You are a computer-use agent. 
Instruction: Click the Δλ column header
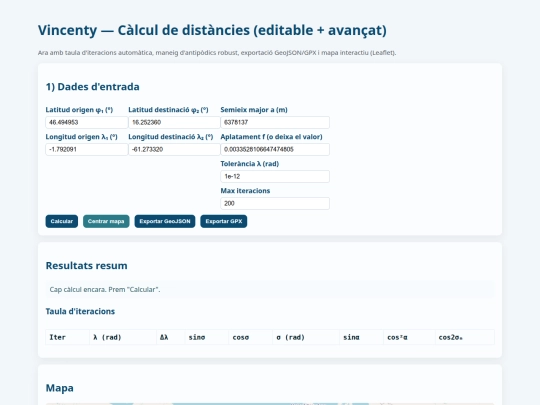click(170, 337)
